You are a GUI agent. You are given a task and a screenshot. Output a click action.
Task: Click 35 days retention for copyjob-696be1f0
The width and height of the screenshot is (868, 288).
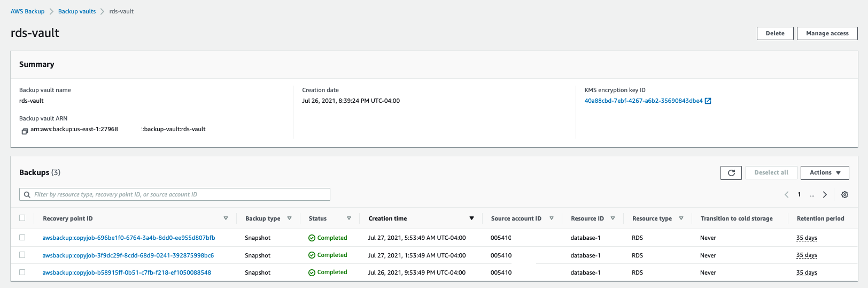click(x=807, y=238)
